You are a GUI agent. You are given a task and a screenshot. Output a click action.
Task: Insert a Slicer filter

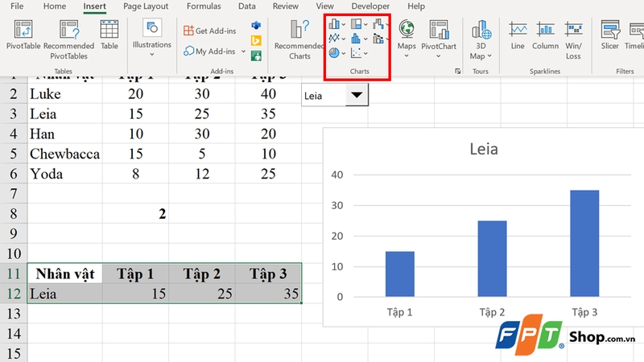click(x=610, y=35)
